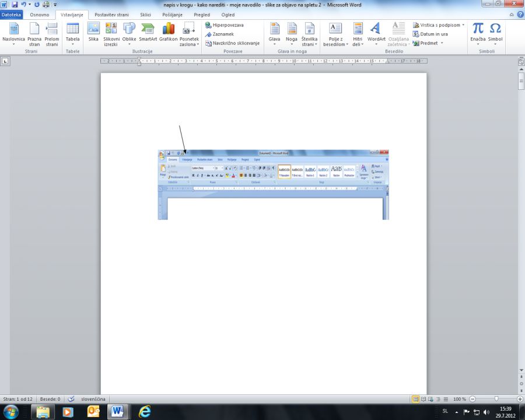
Task: Click the 100 % zoom level
Action: (460, 399)
